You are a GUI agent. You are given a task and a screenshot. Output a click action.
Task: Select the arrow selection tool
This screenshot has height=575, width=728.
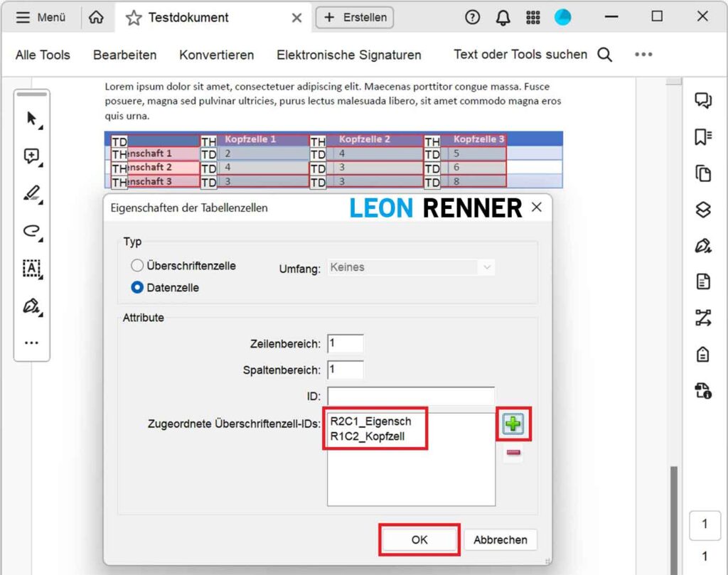click(32, 119)
